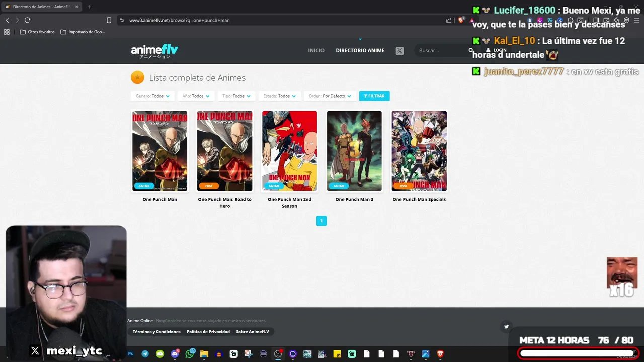This screenshot has height=362, width=644.
Task: Click the search magnifier icon
Action: pos(471,50)
